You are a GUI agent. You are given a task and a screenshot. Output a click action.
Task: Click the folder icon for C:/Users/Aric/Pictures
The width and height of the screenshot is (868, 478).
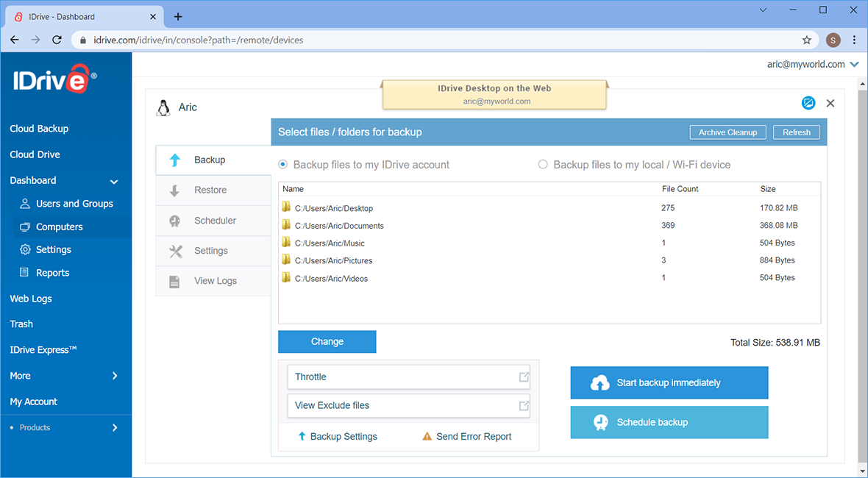286,260
